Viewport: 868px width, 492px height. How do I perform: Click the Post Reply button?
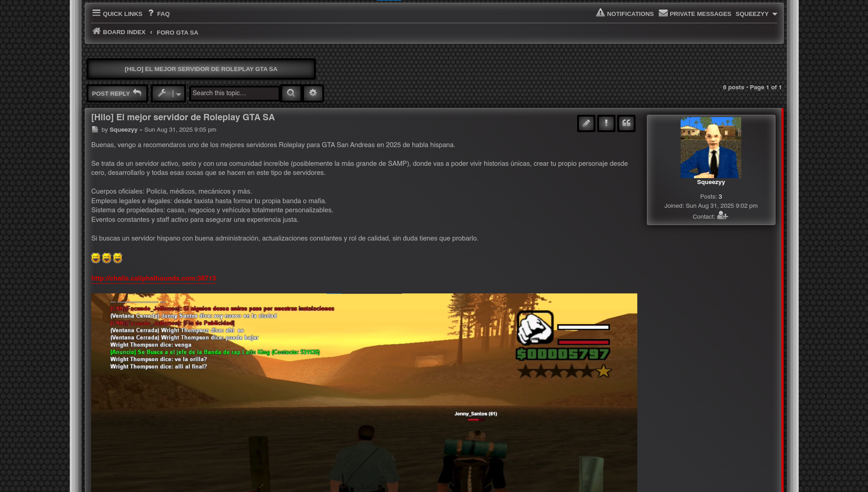[117, 93]
